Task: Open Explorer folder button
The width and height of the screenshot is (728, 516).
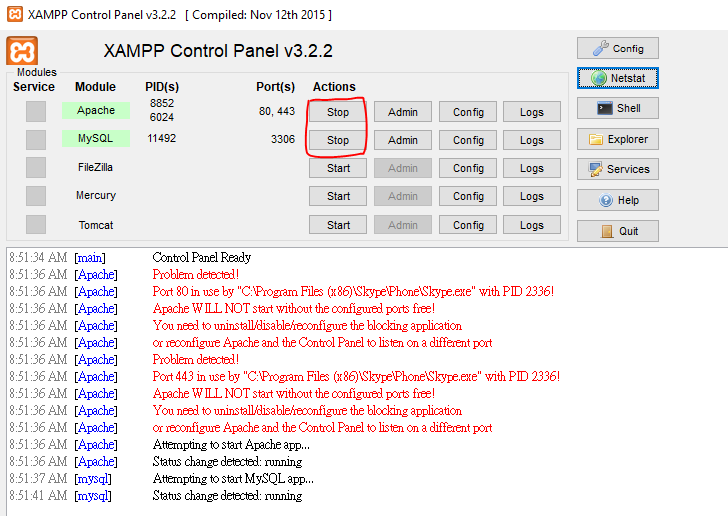Action: 618,139
